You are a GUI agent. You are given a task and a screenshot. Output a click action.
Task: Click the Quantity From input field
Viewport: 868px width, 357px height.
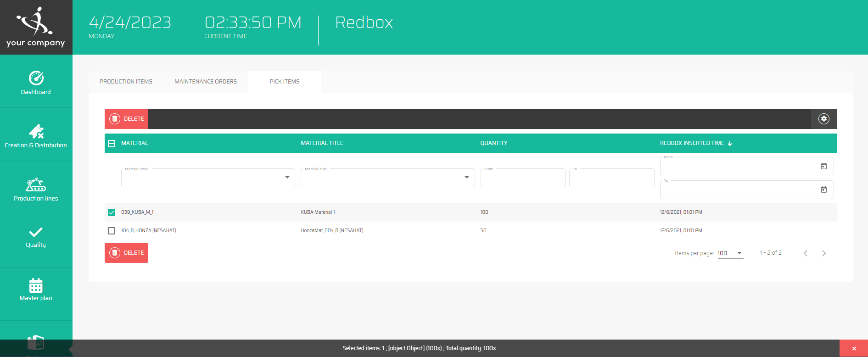point(522,178)
